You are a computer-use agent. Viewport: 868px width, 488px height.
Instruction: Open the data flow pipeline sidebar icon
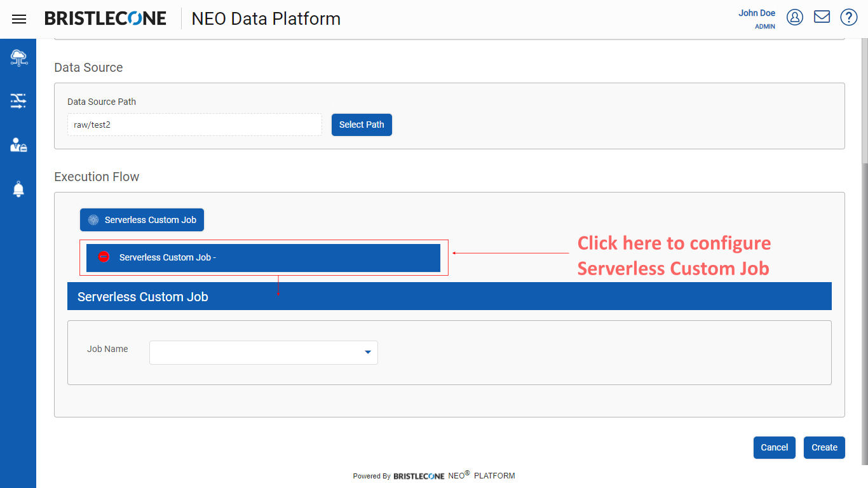(18, 100)
